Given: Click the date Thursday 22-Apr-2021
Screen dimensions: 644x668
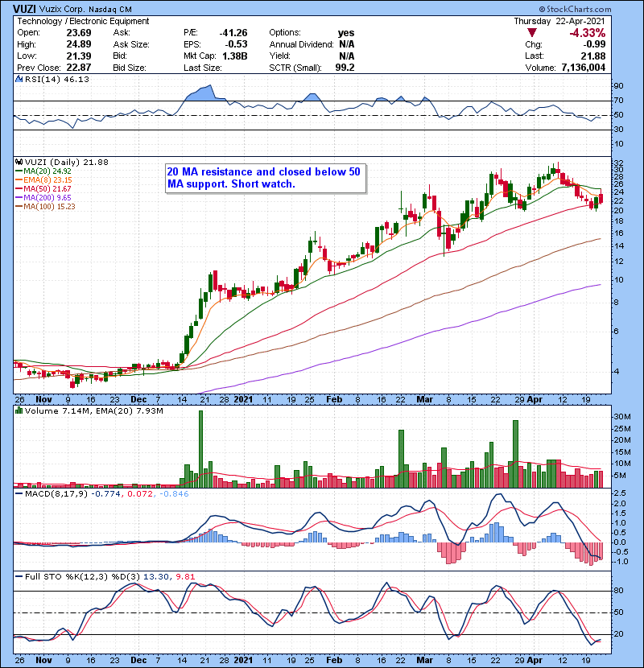Looking at the screenshot, I should 559,21.
